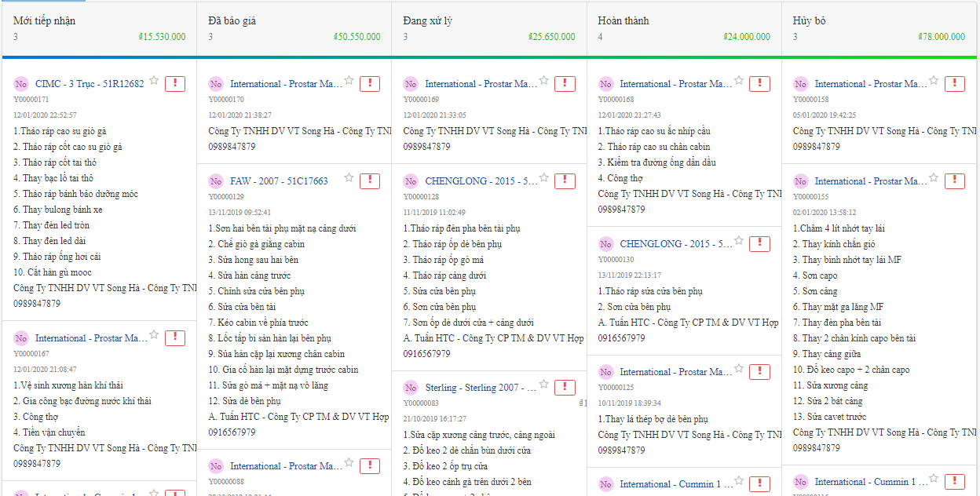980x496 pixels.
Task: Select the 'Hoàn thành' column header
Action: [x=623, y=21]
